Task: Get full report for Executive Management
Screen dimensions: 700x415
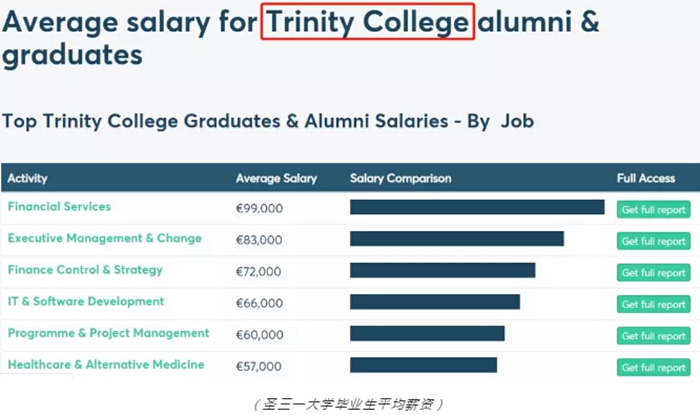Action: click(653, 241)
